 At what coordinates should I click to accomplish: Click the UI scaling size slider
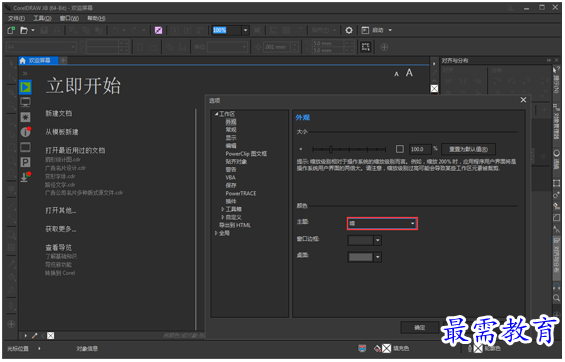click(x=349, y=149)
